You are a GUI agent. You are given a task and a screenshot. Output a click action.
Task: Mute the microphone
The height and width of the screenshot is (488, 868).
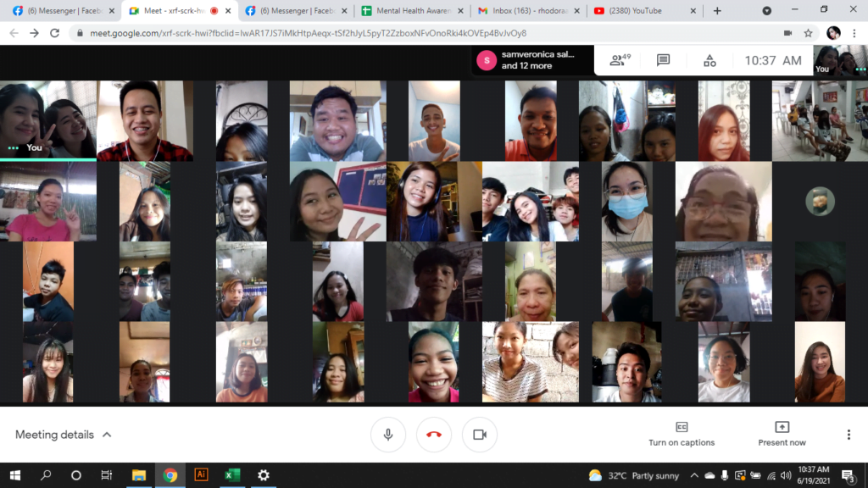(x=388, y=435)
